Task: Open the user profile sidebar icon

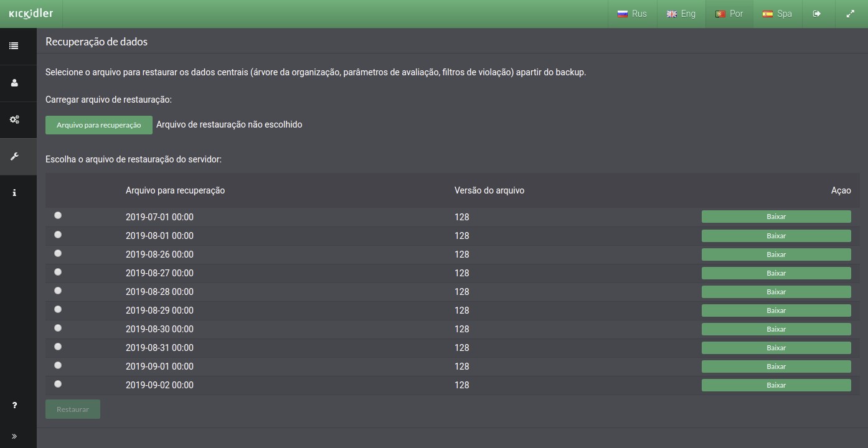Action: (x=14, y=83)
